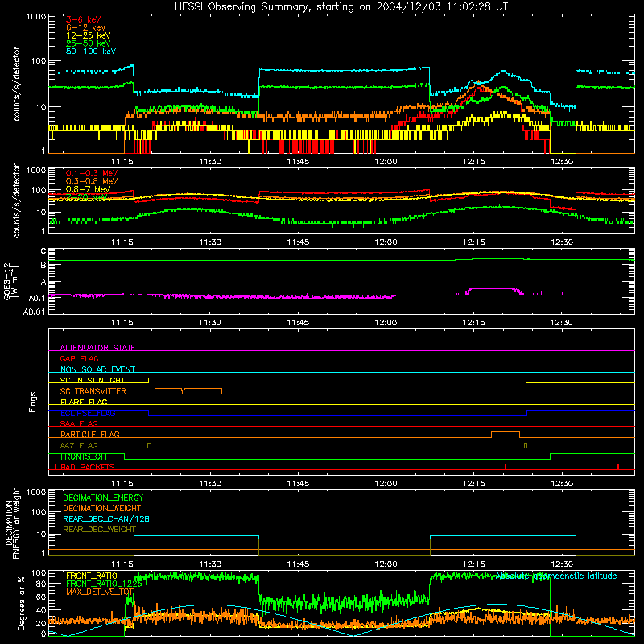Click the BAD_PACKETS red tick near 12:40
Image resolution: width=644 pixels, height=644 pixels.
618,467
